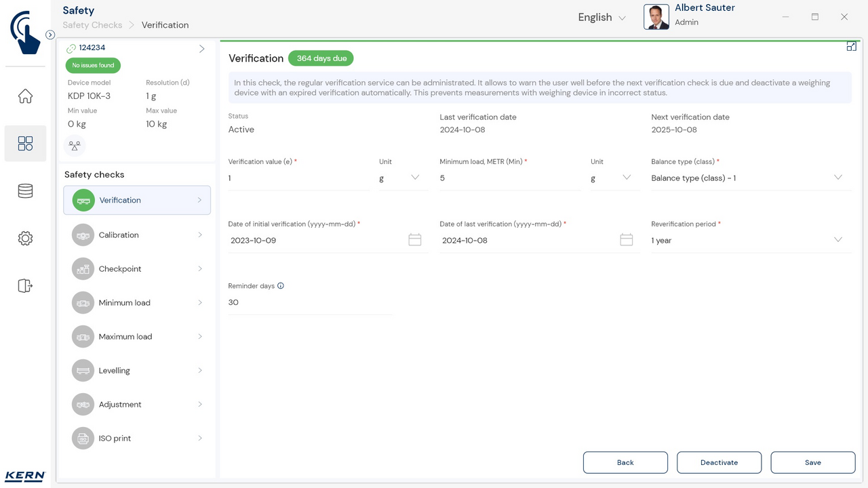Click the Reminder days input field
This screenshot has width=868, height=488.
click(310, 303)
